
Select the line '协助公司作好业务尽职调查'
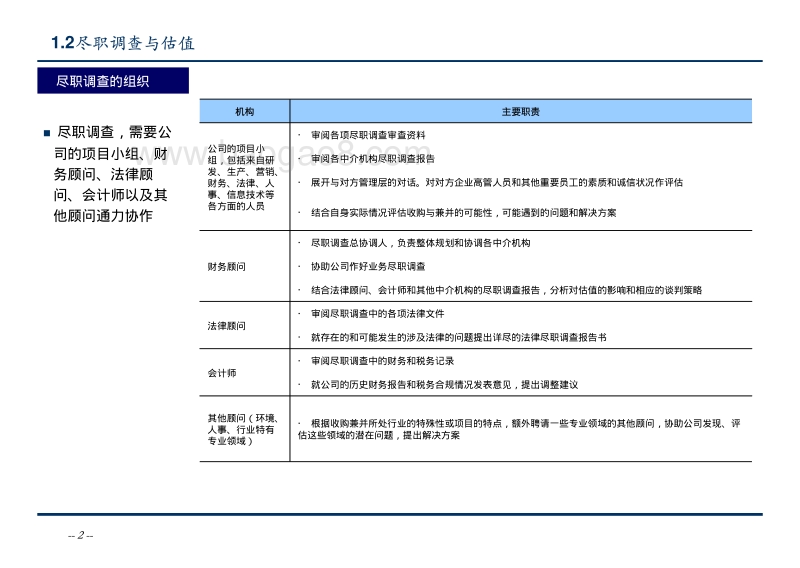tap(368, 266)
